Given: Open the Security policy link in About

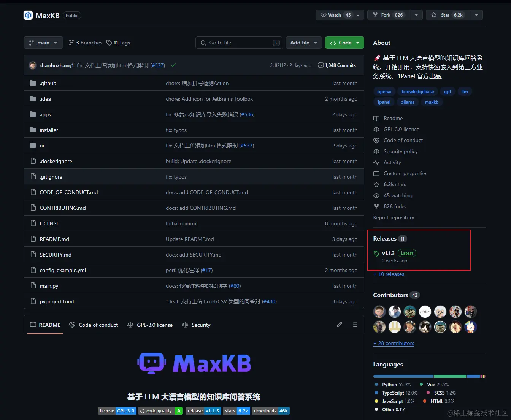Looking at the screenshot, I should click(401, 151).
